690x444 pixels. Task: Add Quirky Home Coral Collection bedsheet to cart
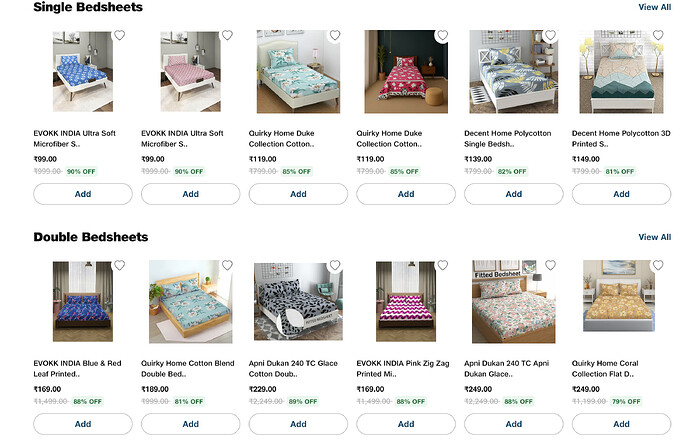(621, 424)
